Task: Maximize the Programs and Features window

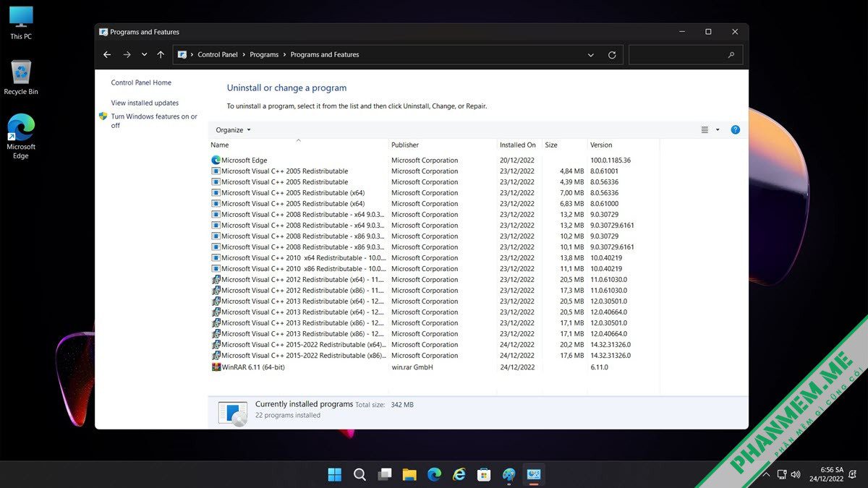Action: [x=708, y=32]
